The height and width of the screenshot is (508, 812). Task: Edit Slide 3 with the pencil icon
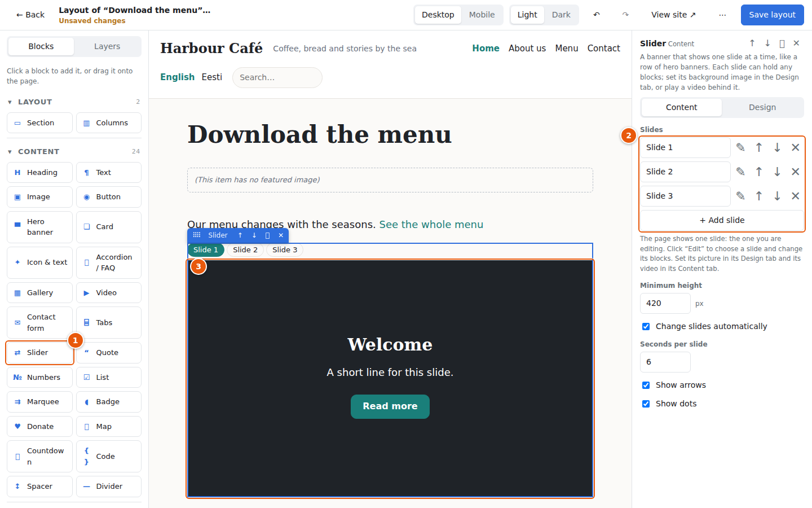pyautogui.click(x=740, y=196)
